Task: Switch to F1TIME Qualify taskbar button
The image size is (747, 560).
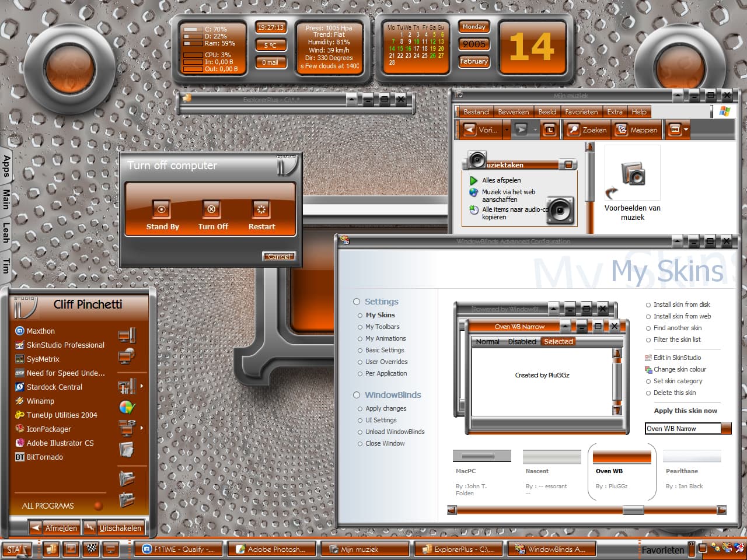Action: pyautogui.click(x=179, y=549)
